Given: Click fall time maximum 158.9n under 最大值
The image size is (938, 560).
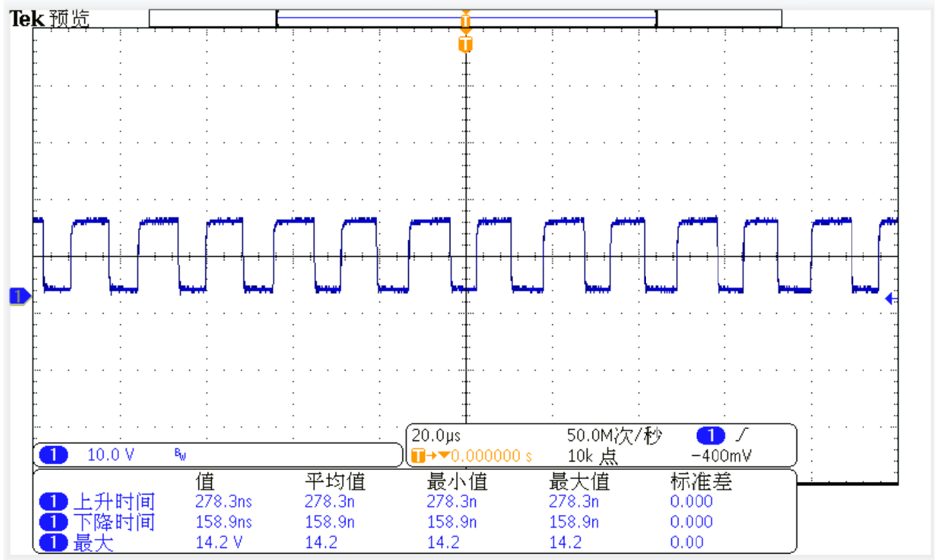Looking at the screenshot, I should (x=573, y=522).
